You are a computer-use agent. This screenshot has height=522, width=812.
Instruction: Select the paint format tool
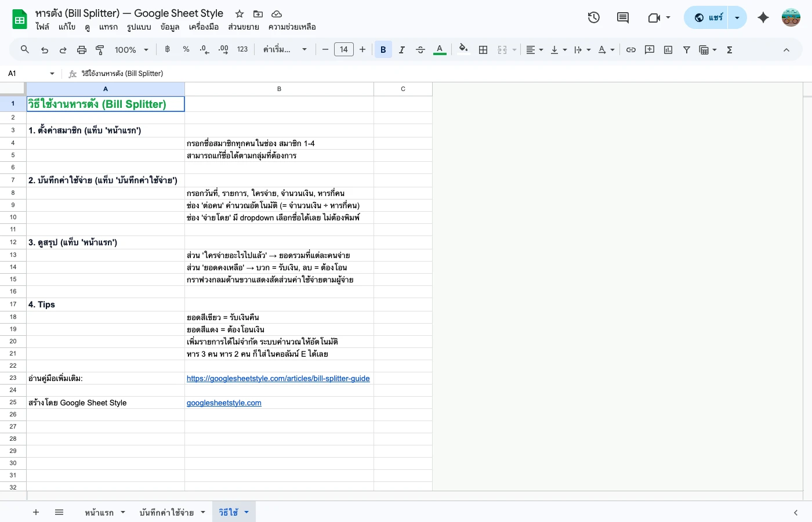tap(99, 49)
